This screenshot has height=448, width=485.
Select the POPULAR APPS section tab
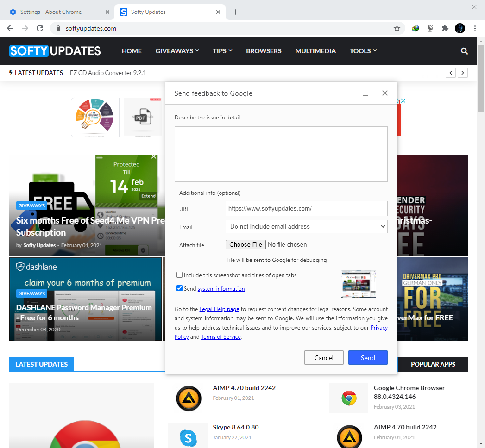[433, 364]
